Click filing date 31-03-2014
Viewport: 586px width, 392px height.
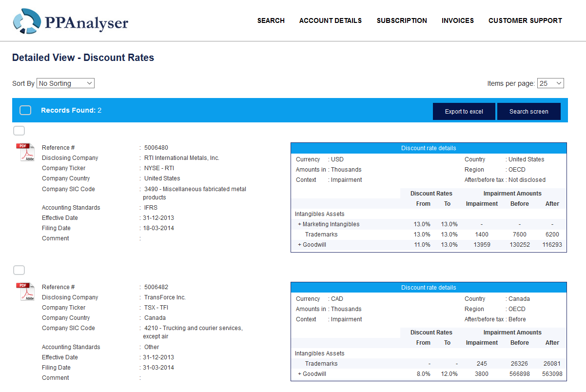(159, 368)
